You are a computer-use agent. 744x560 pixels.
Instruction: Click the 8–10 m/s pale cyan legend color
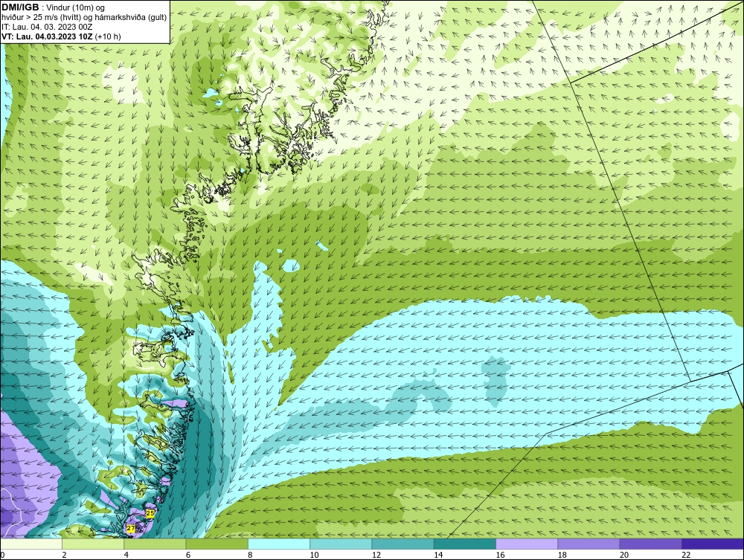(x=279, y=544)
